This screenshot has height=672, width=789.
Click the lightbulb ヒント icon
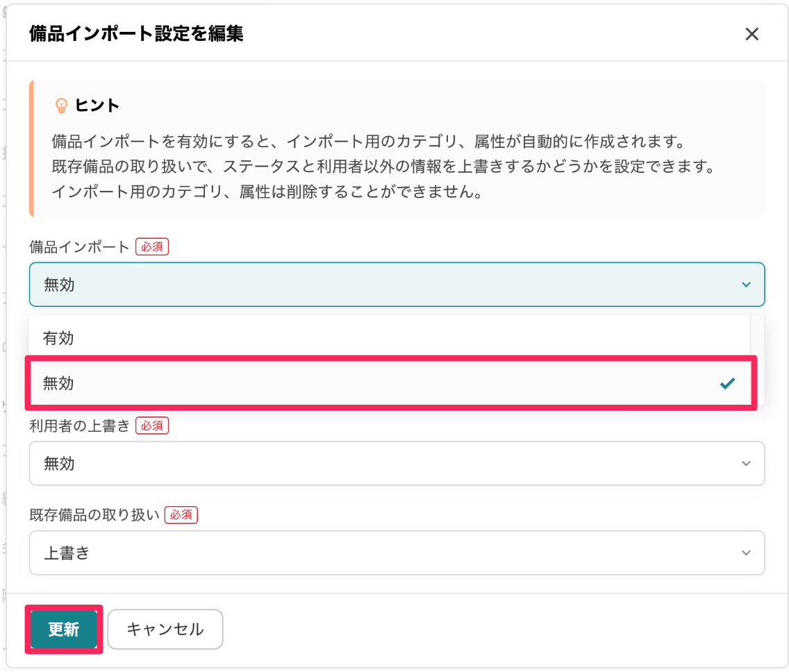click(61, 106)
